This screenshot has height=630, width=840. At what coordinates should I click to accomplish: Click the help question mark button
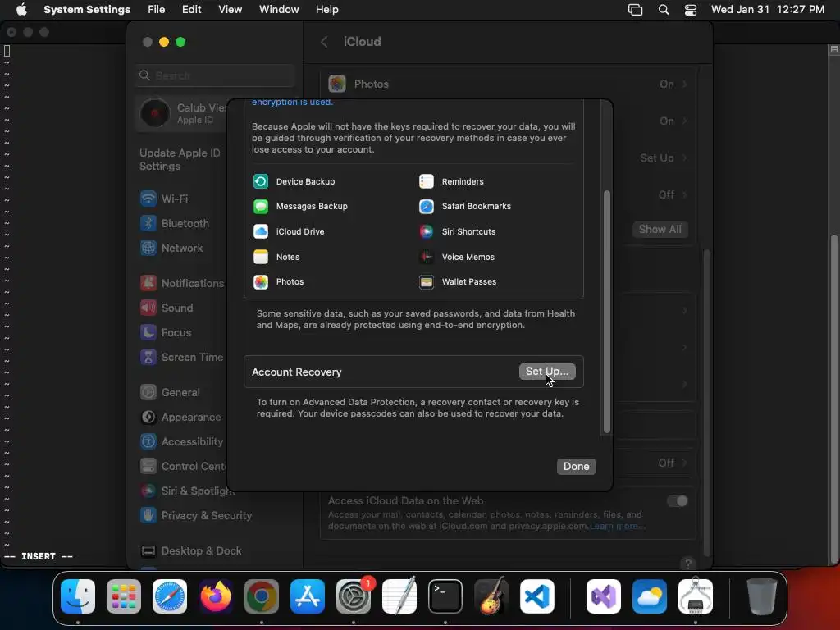[x=688, y=563]
